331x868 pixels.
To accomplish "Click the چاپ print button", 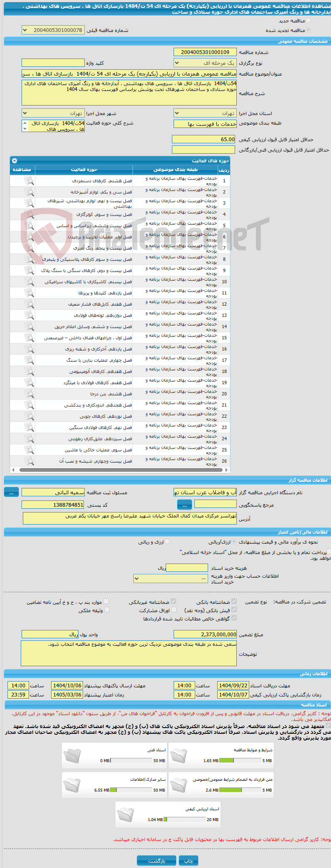I will (x=189, y=861).
